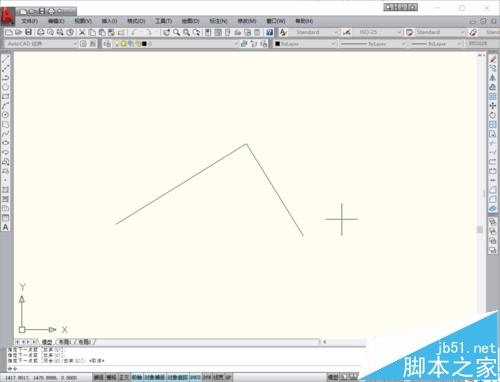Switch to the 布局2 layout tab
Image resolution: width=500 pixels, height=382 pixels.
(x=85, y=342)
